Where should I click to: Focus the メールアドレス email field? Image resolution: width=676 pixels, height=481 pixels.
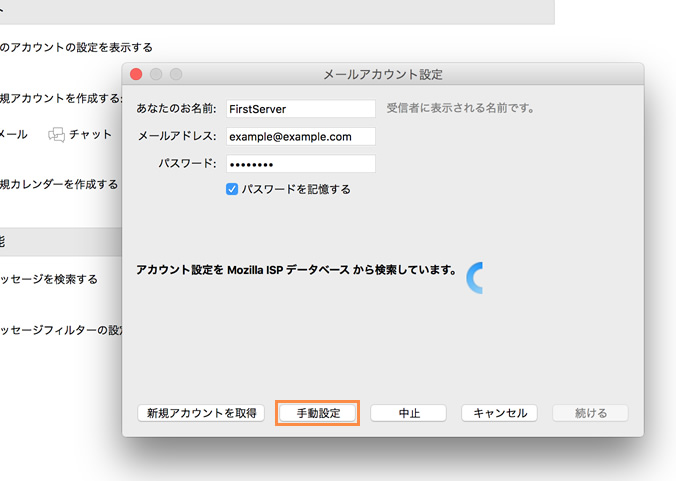coord(300,136)
